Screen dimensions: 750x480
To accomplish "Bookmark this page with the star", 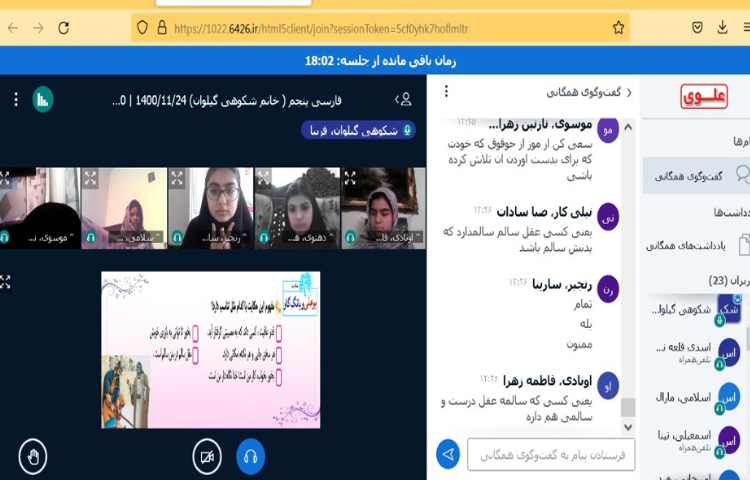I will pos(618,28).
